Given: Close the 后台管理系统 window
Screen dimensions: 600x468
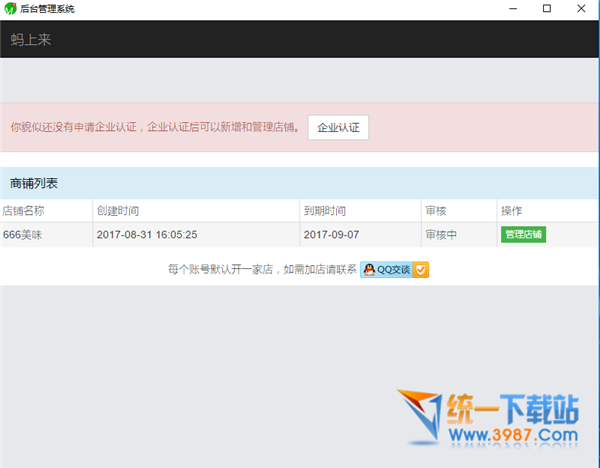Looking at the screenshot, I should (581, 8).
